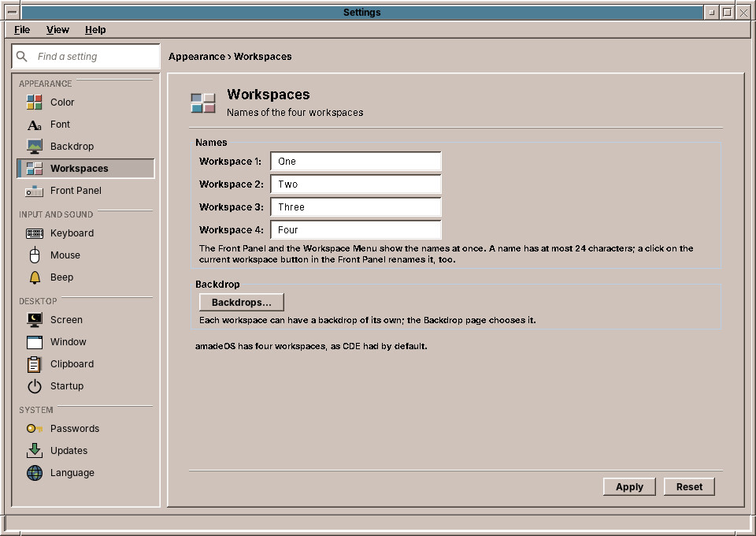Click the large Workspaces header icon
This screenshot has height=536, width=756.
203,102
